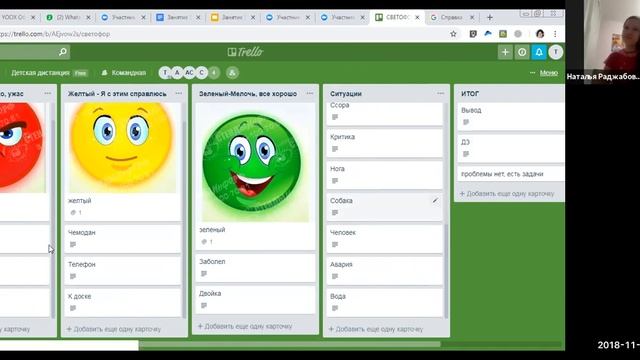Click the invite member icon after avatars

(x=232, y=73)
